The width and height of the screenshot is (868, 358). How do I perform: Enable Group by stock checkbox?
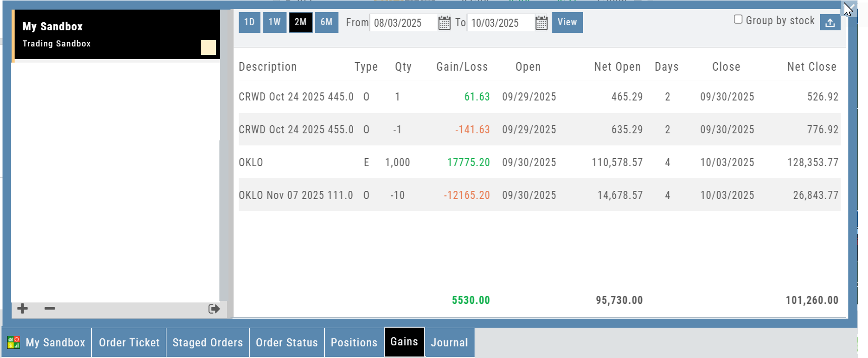(738, 20)
